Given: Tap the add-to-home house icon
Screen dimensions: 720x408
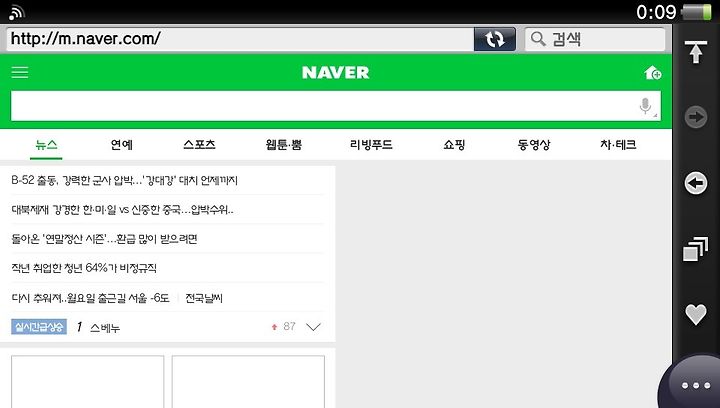Looking at the screenshot, I should coord(652,73).
